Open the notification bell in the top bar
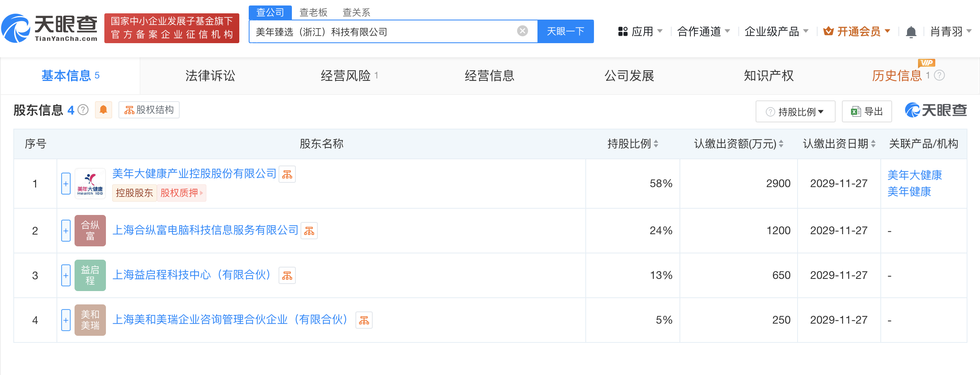 coord(911,31)
